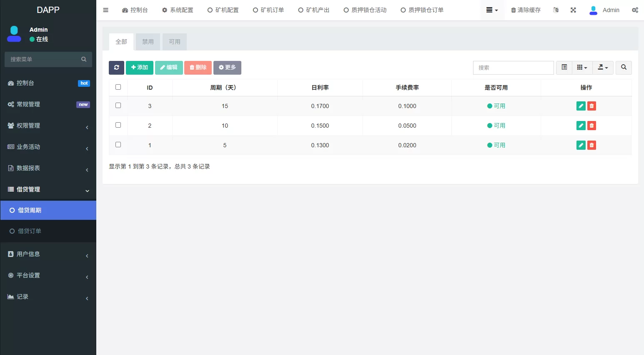Viewport: 644px width, 355px height.
Task: Edit record ID 3 using its pencil icon
Action: click(581, 106)
